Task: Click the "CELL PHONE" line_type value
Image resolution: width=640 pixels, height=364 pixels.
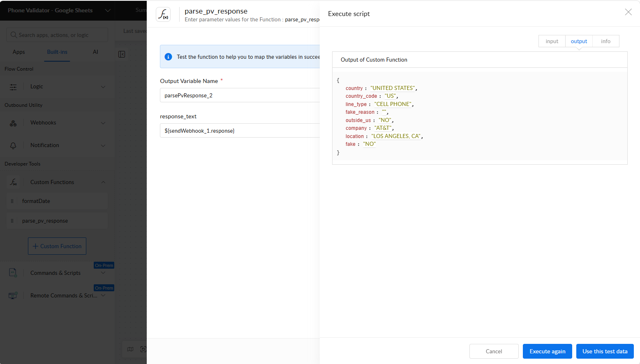Action: (x=393, y=104)
